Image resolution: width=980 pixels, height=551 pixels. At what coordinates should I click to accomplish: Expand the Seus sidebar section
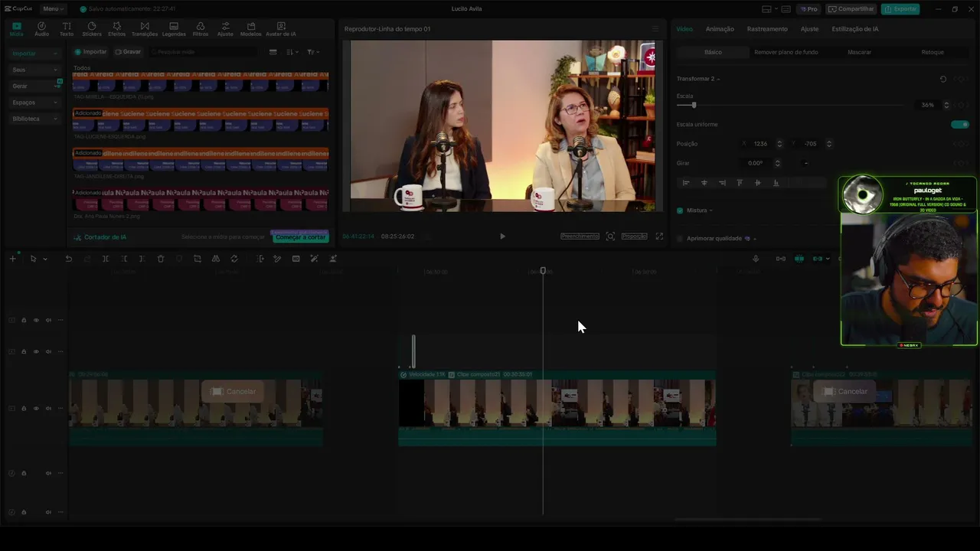pyautogui.click(x=34, y=70)
